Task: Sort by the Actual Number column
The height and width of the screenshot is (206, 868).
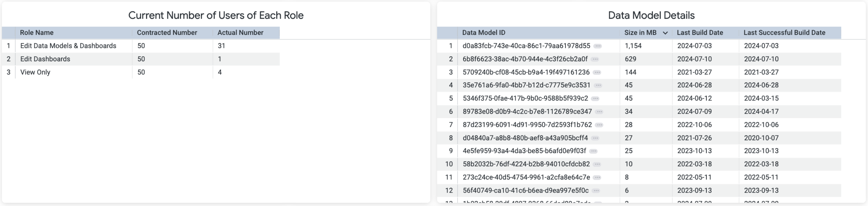Action: pyautogui.click(x=240, y=33)
